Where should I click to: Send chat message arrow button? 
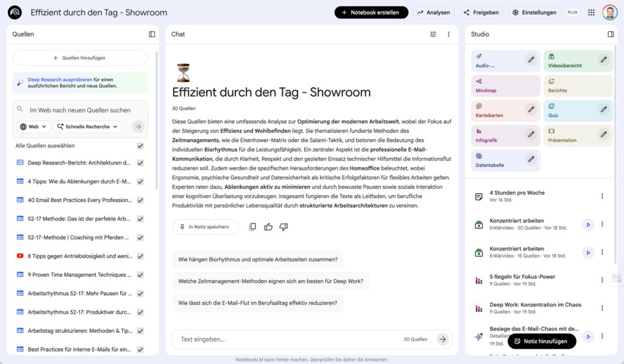click(443, 339)
